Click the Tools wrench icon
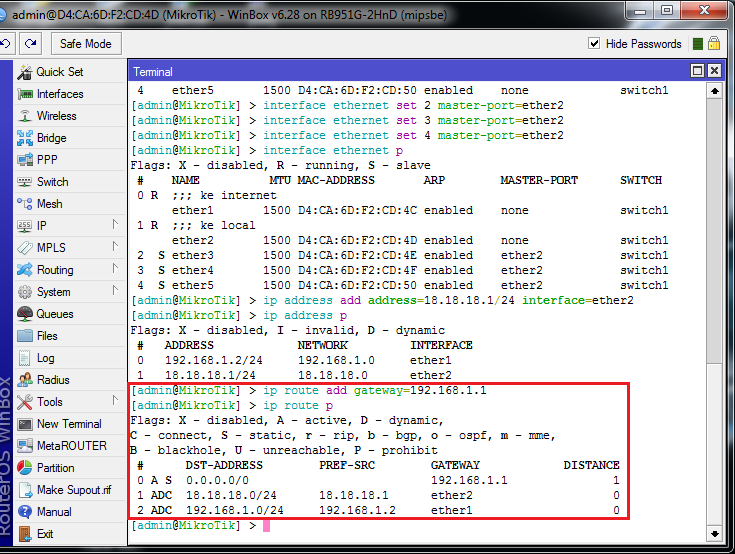735x554 pixels. point(25,402)
